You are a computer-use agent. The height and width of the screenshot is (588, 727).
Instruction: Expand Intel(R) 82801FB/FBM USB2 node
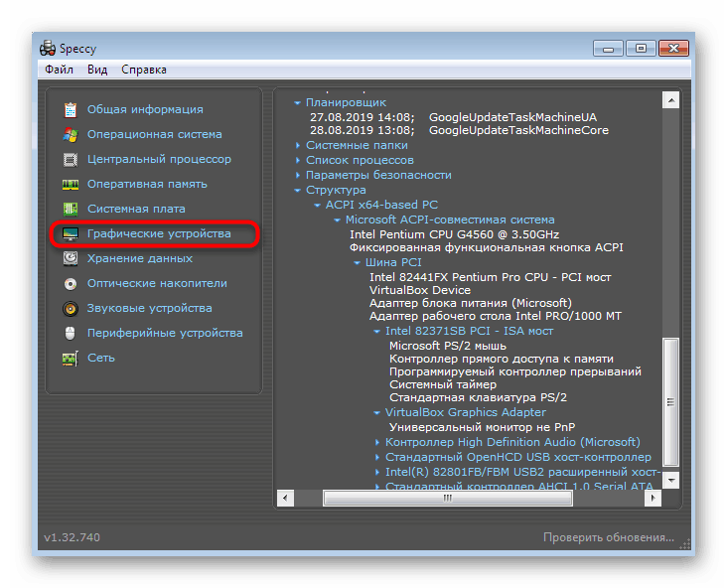tap(377, 472)
